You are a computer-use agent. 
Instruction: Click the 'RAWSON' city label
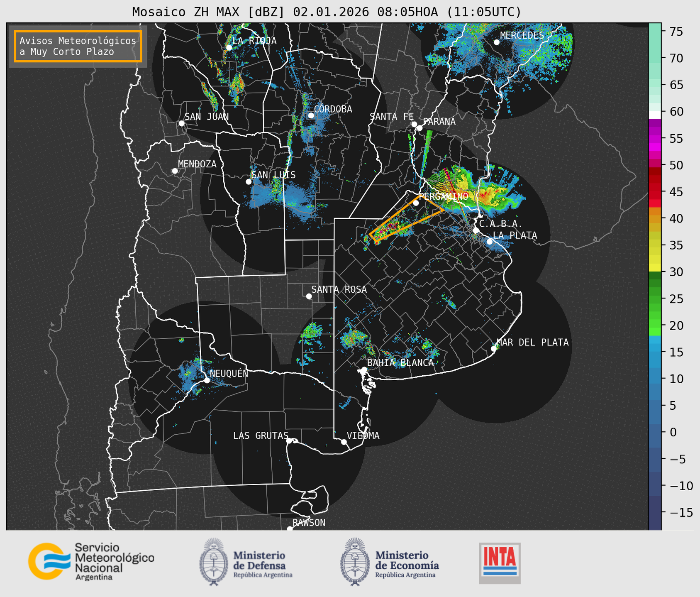309,523
